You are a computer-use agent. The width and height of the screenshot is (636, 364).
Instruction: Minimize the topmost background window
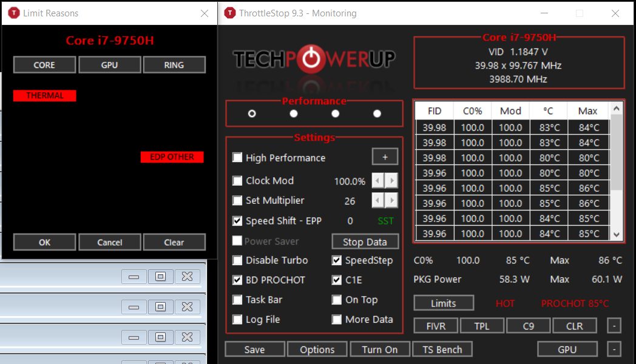[134, 277]
